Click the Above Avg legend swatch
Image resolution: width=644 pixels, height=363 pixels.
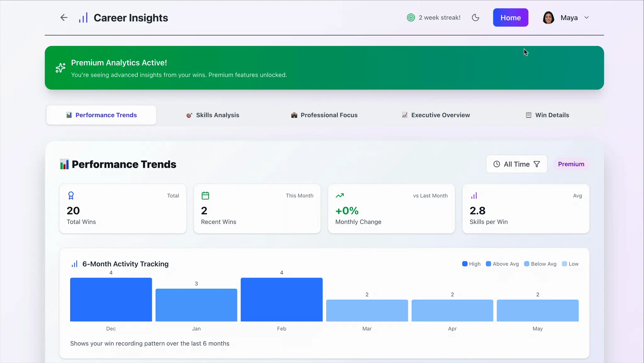click(488, 264)
